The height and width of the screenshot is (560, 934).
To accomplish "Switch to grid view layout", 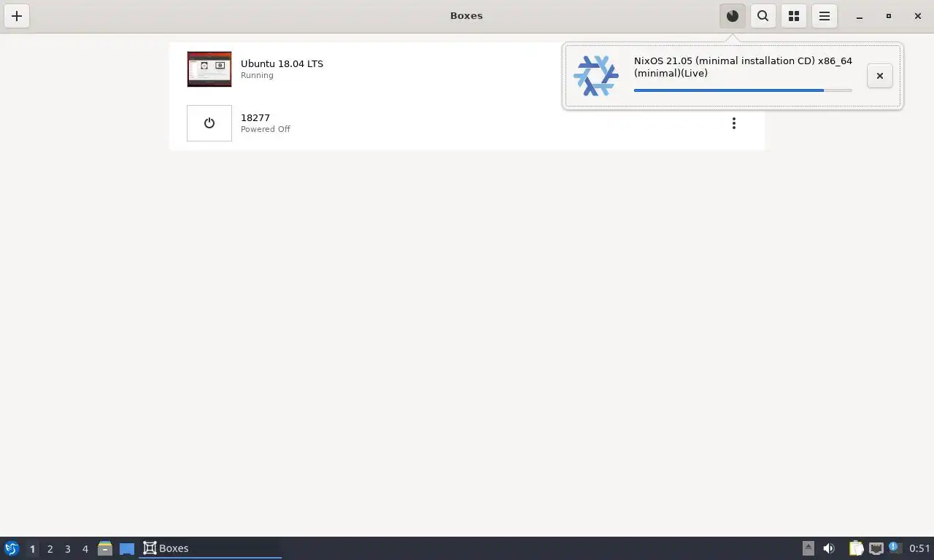I will point(794,16).
